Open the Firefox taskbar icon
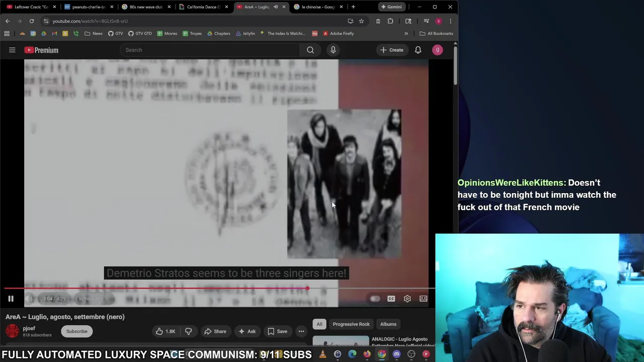Screen dimensions: 644x362 point(367,354)
